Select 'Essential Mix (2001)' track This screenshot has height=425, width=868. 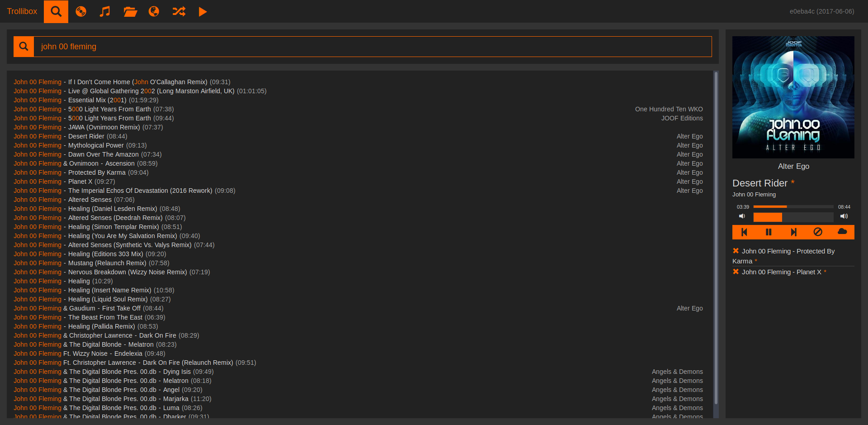coord(97,100)
